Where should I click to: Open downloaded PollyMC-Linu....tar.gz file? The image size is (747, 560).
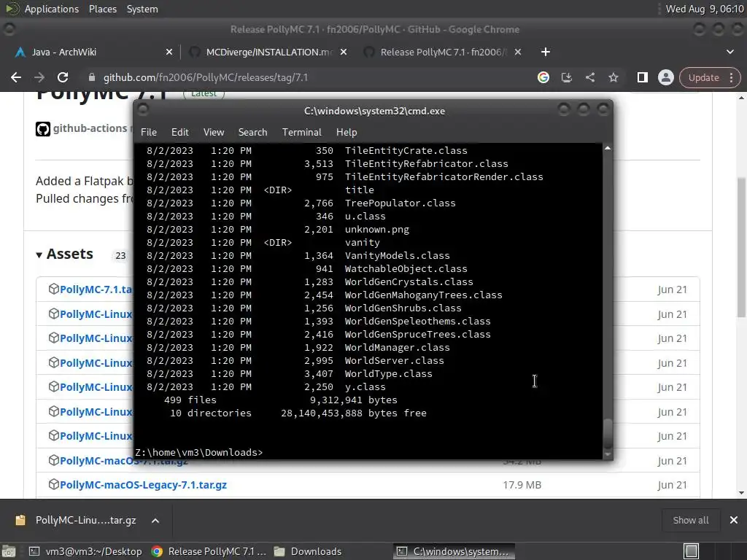76,520
